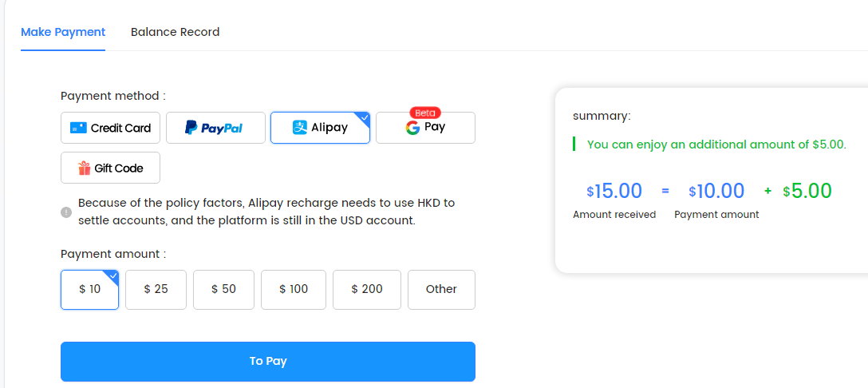The width and height of the screenshot is (868, 388).
Task: Choose Gift Code payment method
Action: point(110,168)
